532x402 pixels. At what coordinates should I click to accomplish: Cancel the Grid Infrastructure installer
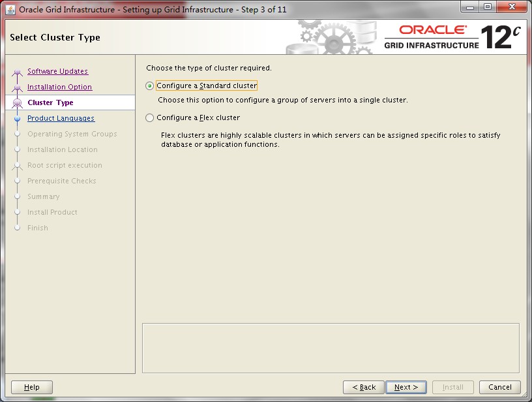500,387
